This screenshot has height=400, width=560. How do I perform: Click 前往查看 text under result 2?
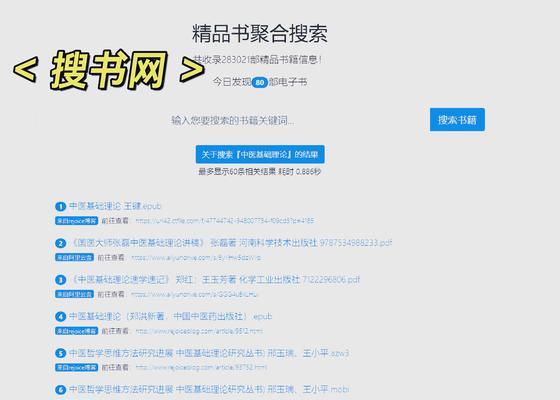(x=111, y=258)
